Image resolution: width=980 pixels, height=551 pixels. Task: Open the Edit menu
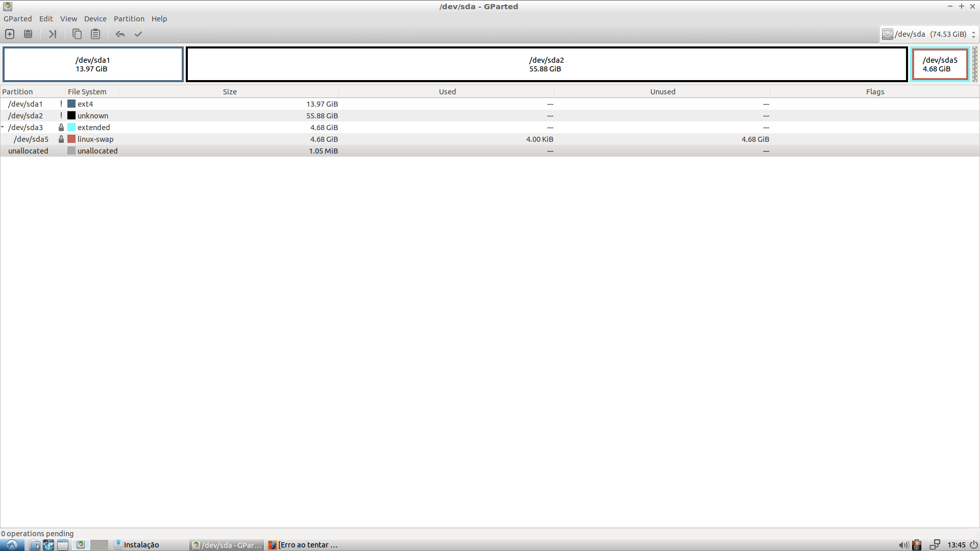46,19
